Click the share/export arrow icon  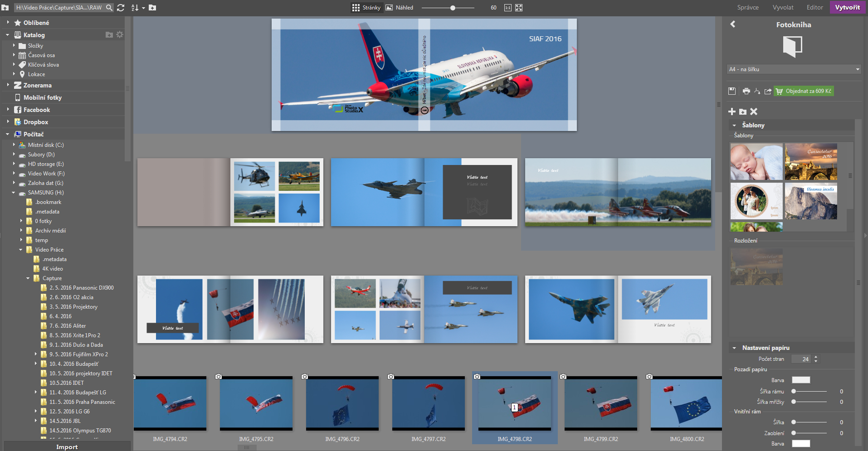tap(768, 91)
